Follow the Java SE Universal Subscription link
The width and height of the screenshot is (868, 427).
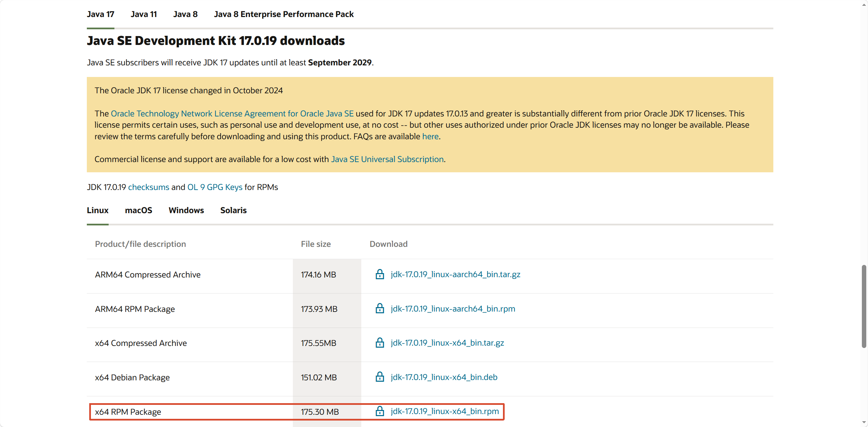[388, 159]
